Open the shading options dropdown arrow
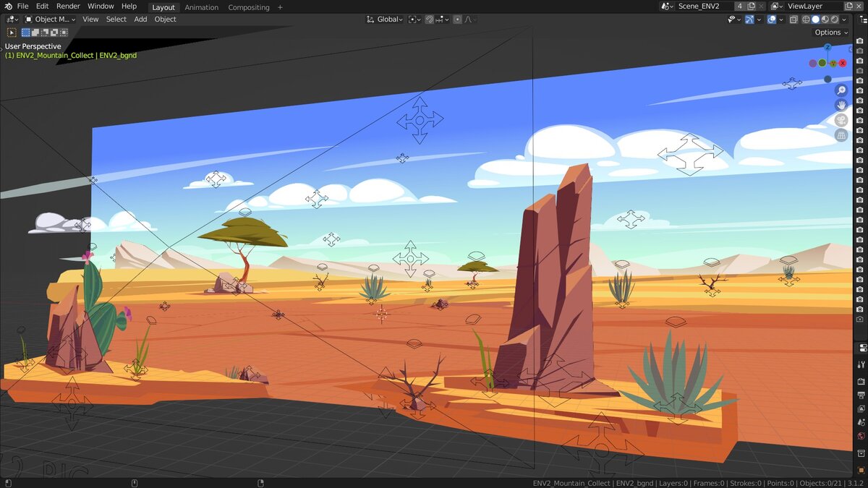This screenshot has height=488, width=868. point(844,20)
